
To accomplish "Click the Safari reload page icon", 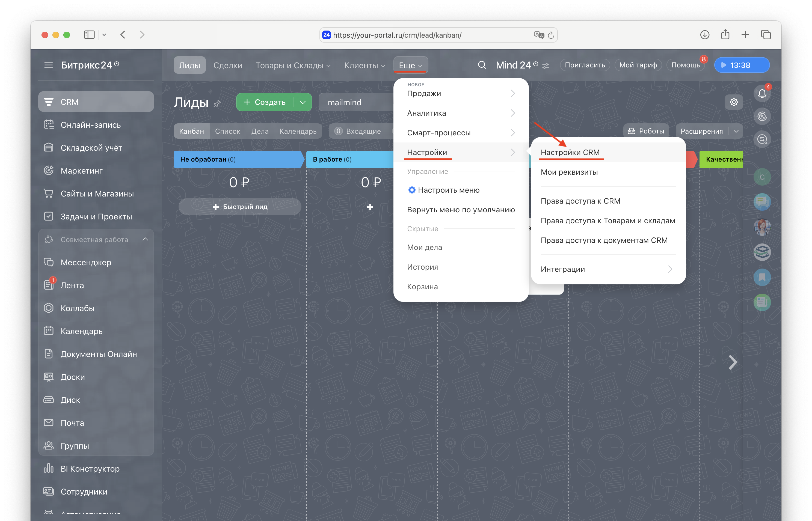I will click(551, 35).
